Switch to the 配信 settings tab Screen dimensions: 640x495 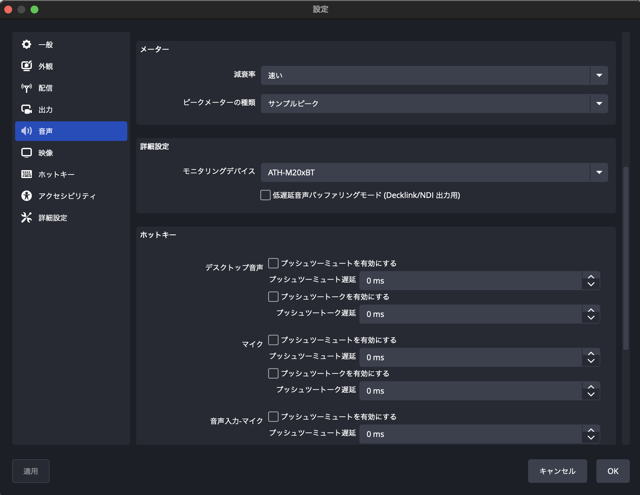click(x=70, y=88)
